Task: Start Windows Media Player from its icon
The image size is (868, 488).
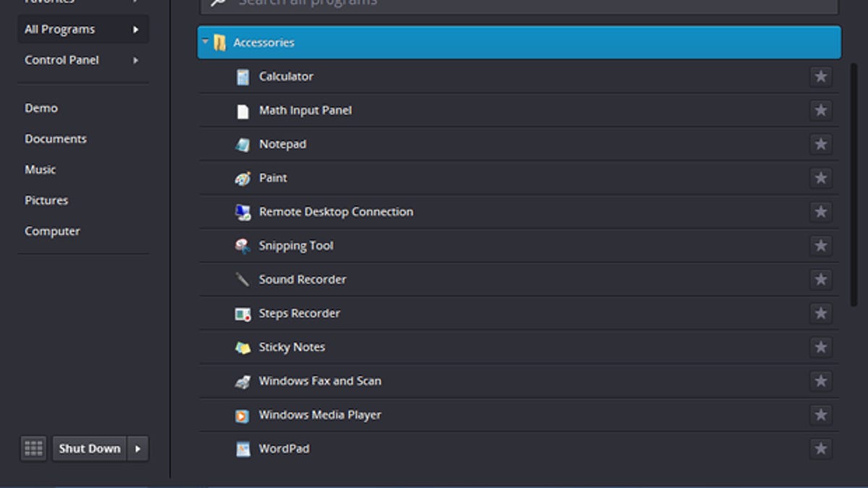Action: coord(242,415)
